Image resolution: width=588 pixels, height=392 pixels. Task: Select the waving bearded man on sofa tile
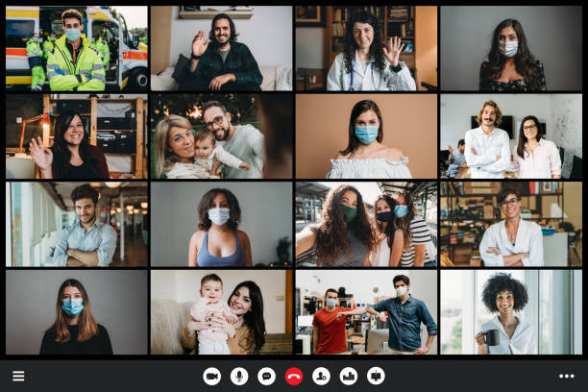point(222,48)
